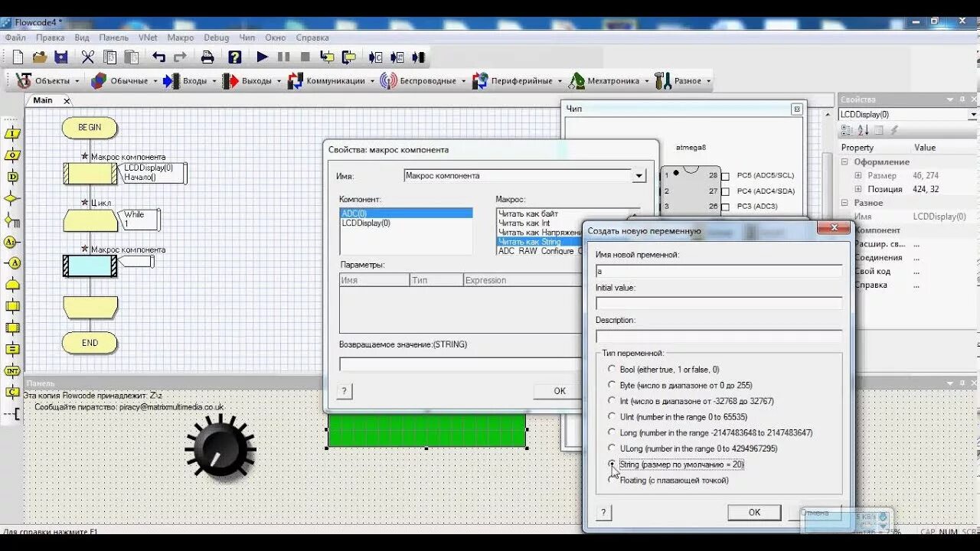Step into the next flowchart icon
Screen dimensions: 980x551
327,57
